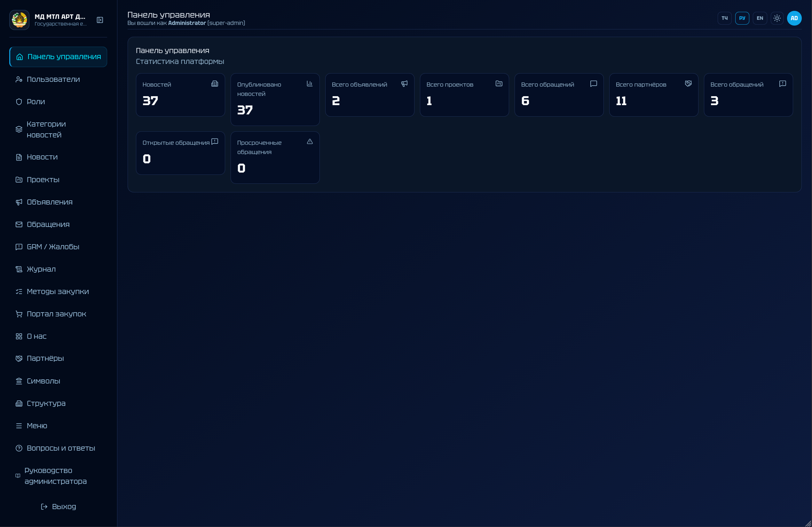Switch language to ТҶ
812x527 pixels.
click(724, 18)
